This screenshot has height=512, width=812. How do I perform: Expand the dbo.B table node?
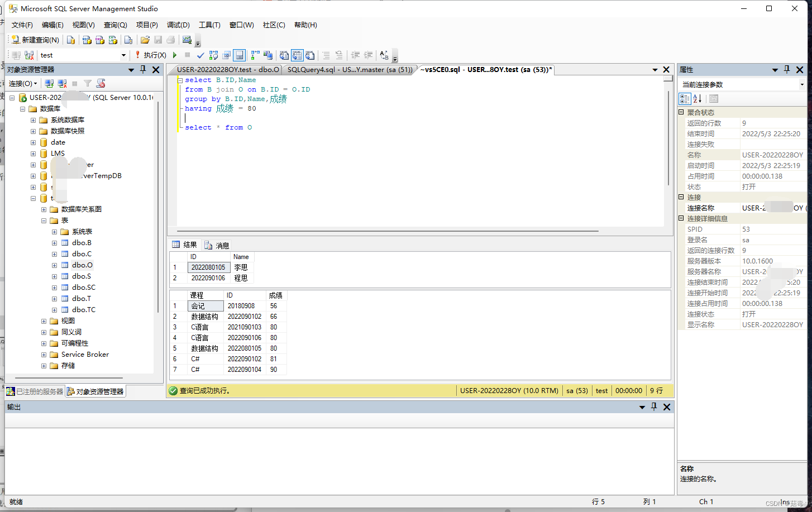[x=54, y=243]
